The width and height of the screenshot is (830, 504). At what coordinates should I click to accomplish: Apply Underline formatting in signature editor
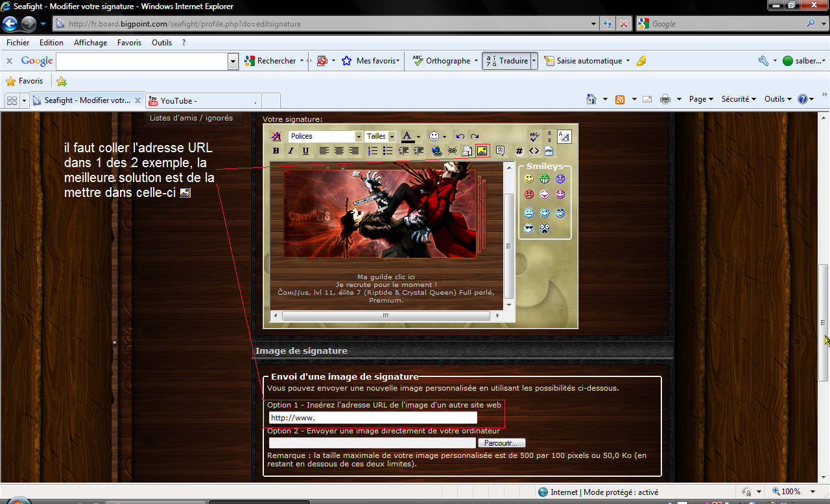305,151
